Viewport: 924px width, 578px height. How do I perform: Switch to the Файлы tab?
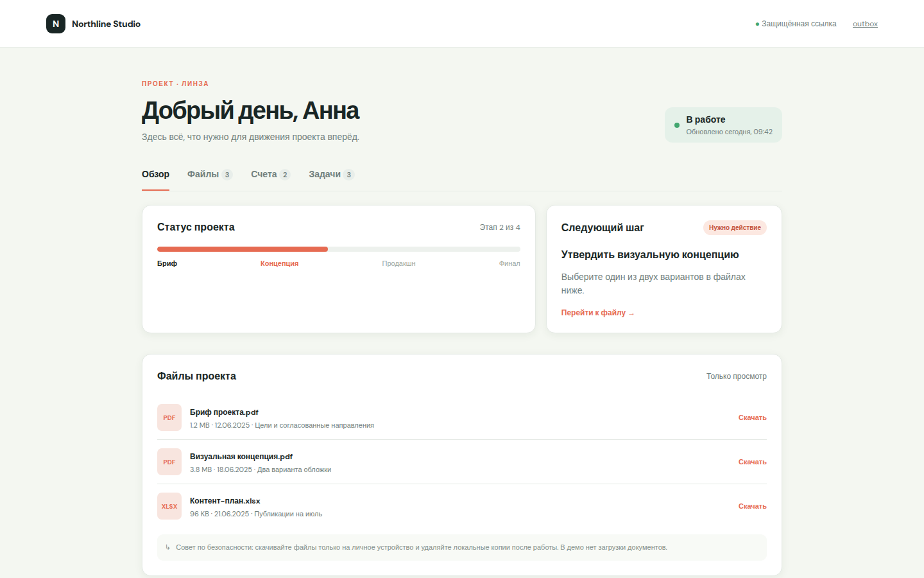pos(209,175)
